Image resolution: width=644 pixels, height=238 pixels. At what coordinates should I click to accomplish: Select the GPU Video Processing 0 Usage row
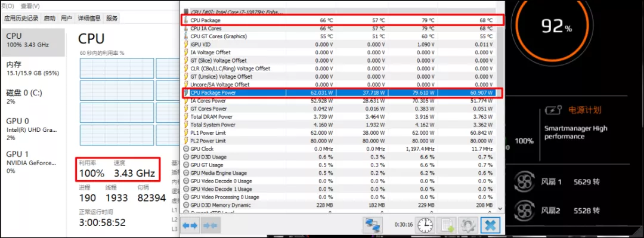click(339, 197)
